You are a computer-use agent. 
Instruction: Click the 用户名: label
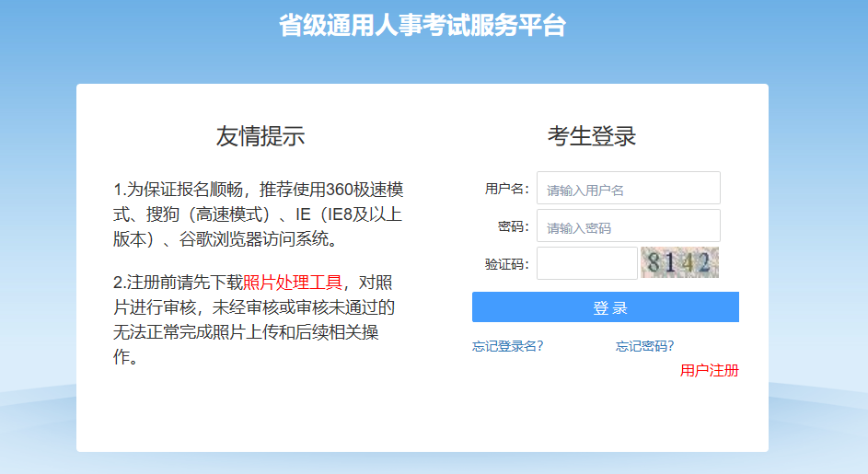click(507, 189)
